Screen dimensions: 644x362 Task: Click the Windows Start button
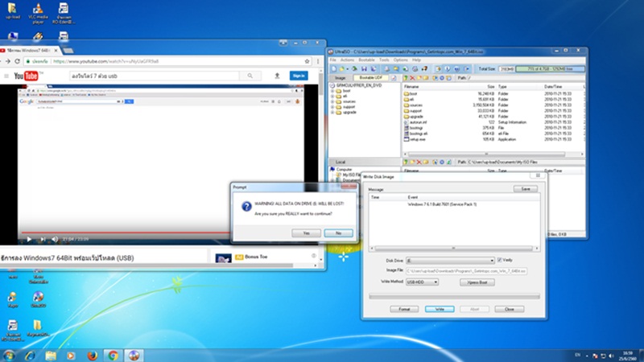coord(9,356)
